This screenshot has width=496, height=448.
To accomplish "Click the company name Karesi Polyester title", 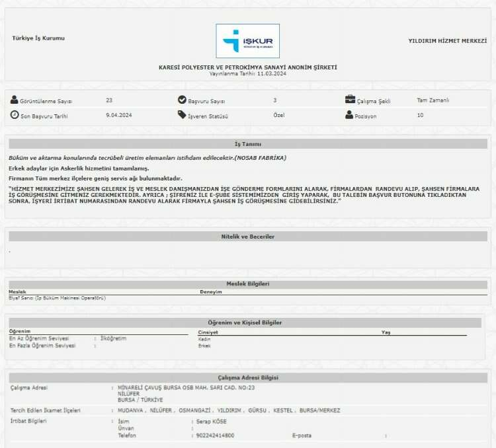I will pyautogui.click(x=247, y=67).
